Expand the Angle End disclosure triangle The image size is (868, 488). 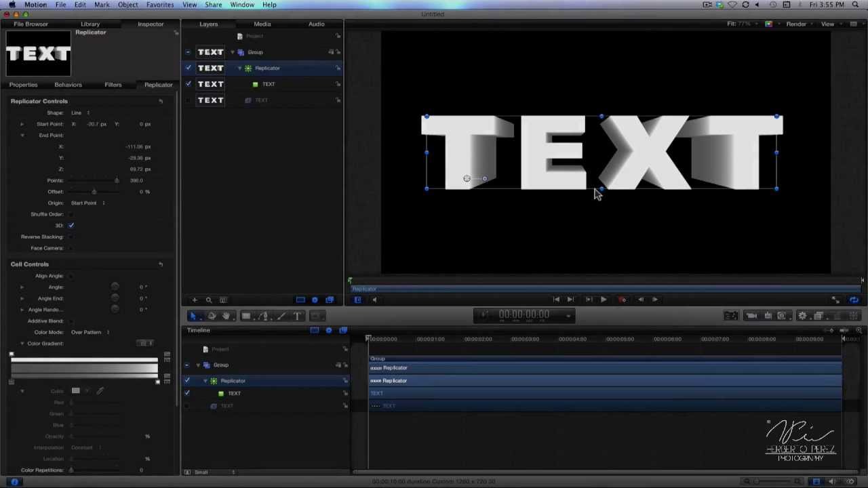(x=22, y=298)
